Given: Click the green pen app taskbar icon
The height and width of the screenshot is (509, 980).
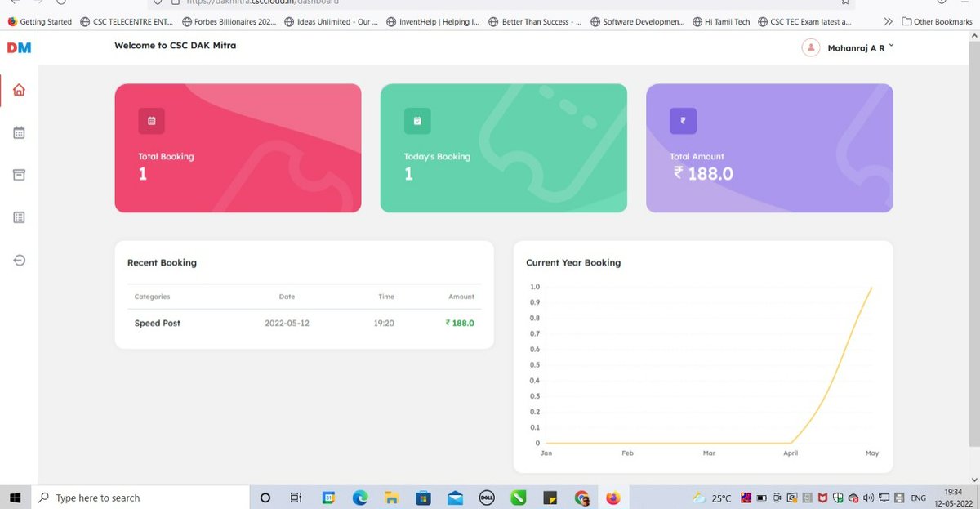Looking at the screenshot, I should pos(518,498).
